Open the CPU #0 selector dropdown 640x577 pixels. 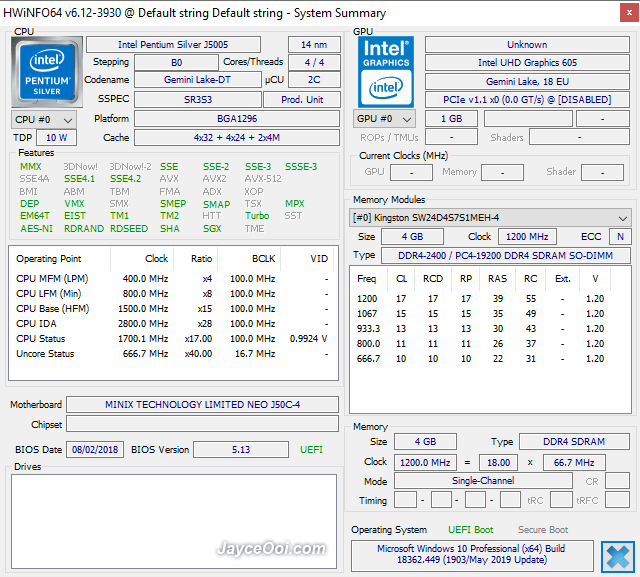pyautogui.click(x=44, y=120)
